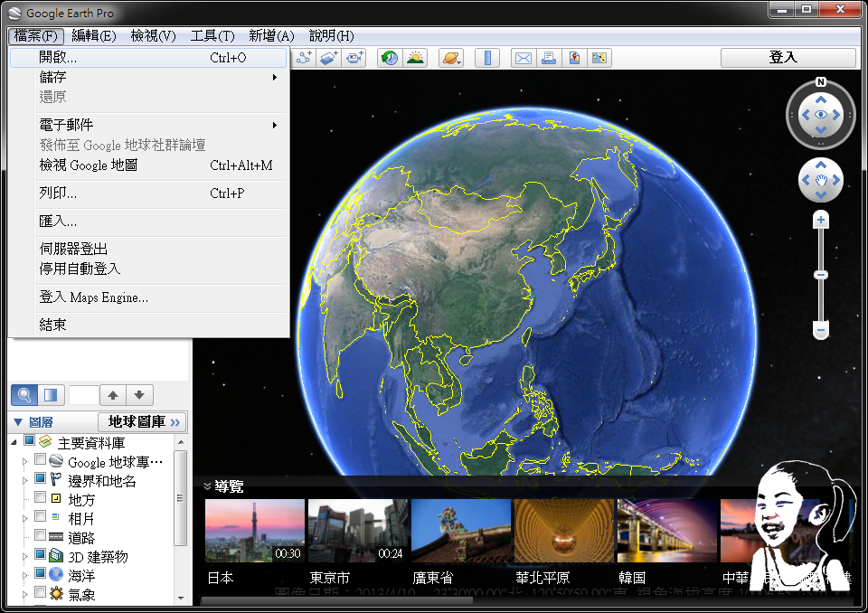The width and height of the screenshot is (868, 613).
Task: Choose 開啟... from the file menu
Action: coord(149,57)
